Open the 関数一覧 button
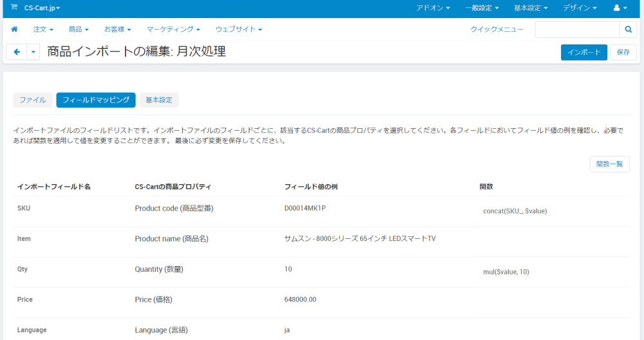Screen dimensions: 644x340 click(609, 164)
